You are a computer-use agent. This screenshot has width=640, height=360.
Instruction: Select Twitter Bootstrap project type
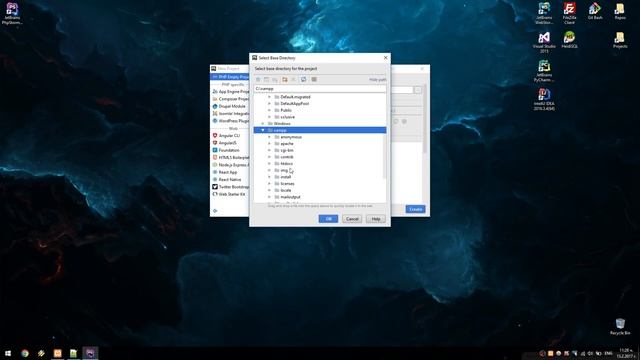click(x=231, y=187)
